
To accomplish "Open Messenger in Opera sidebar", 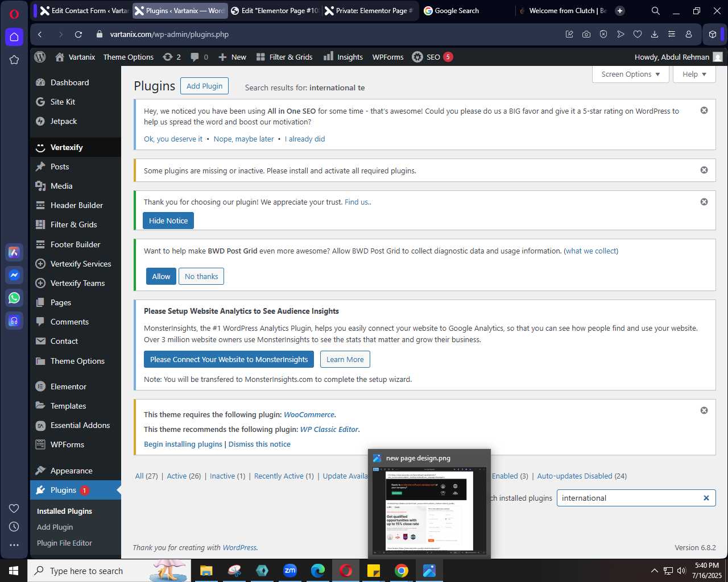I will coord(14,275).
